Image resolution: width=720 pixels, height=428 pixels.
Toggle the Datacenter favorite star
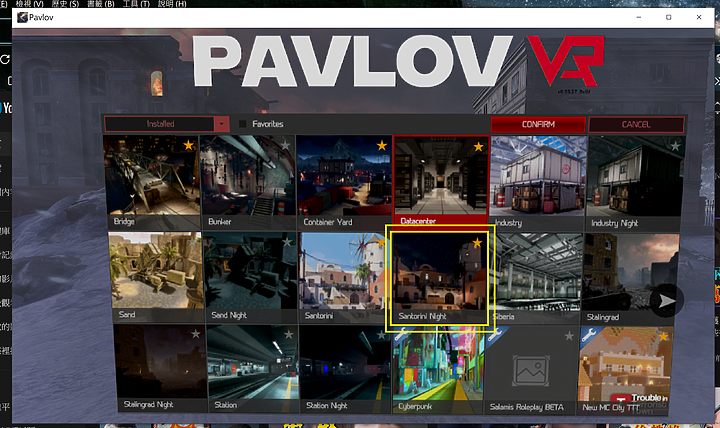[x=478, y=147]
